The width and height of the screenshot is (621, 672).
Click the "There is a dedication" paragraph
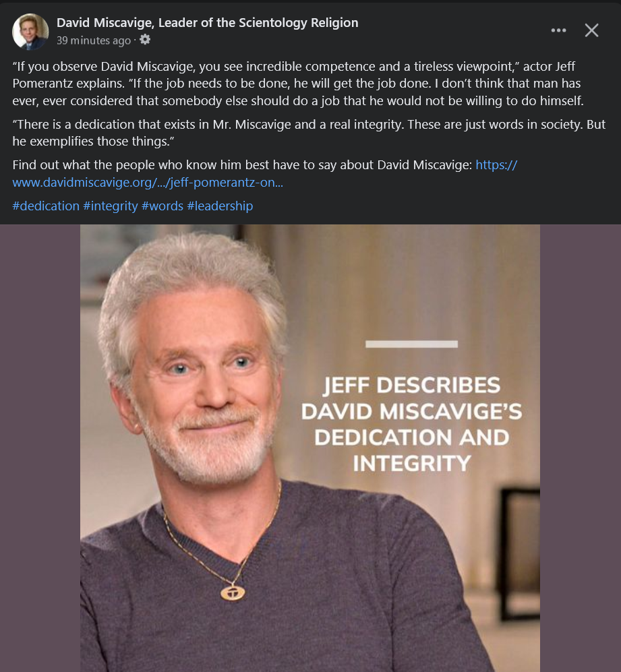309,133
